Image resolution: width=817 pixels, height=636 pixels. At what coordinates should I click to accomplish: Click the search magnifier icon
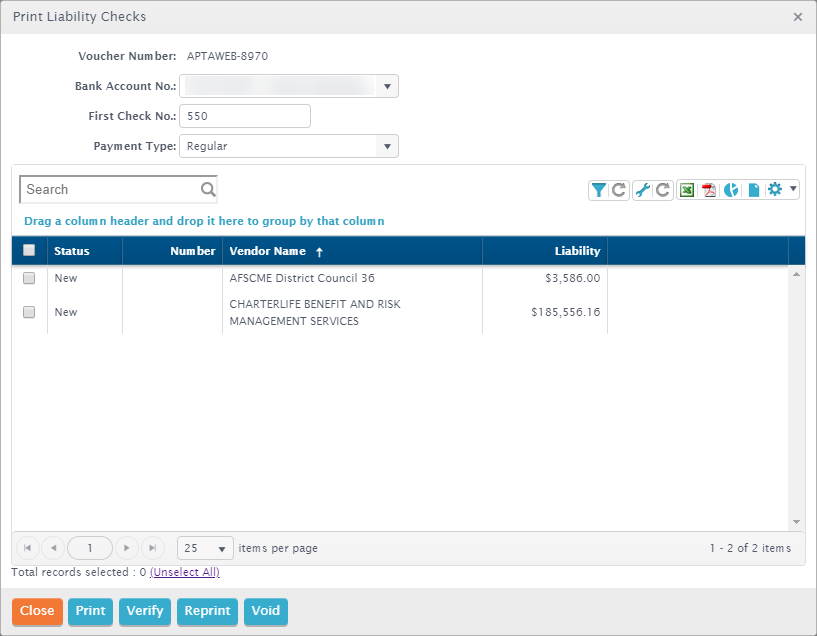pyautogui.click(x=208, y=189)
